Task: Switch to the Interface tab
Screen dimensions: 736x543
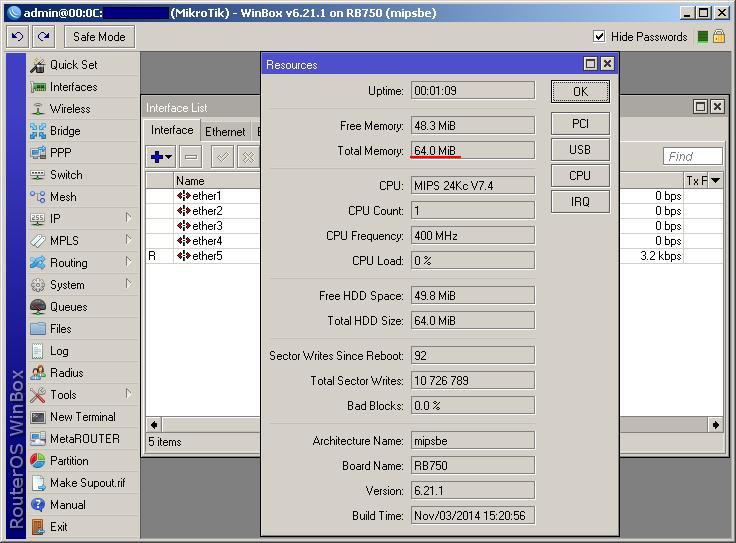Action: [x=172, y=130]
